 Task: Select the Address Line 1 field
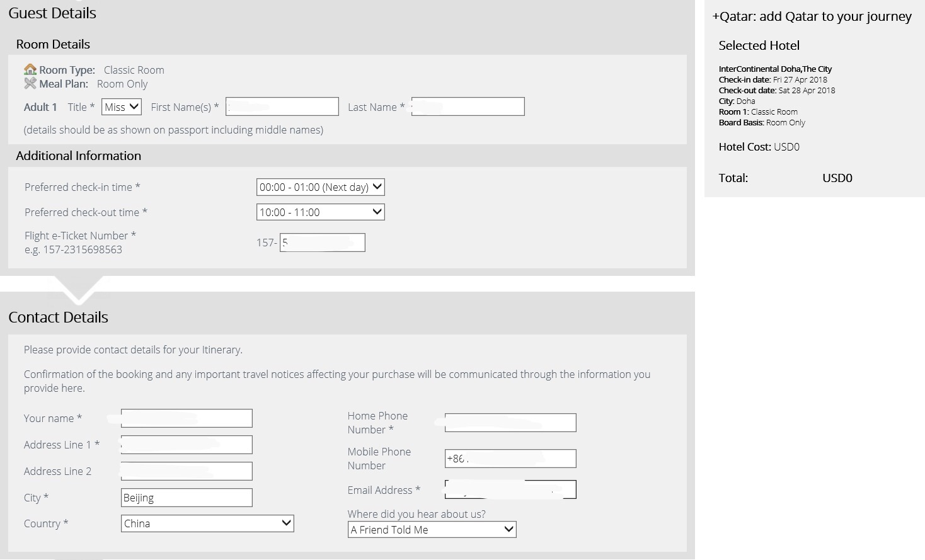point(187,445)
